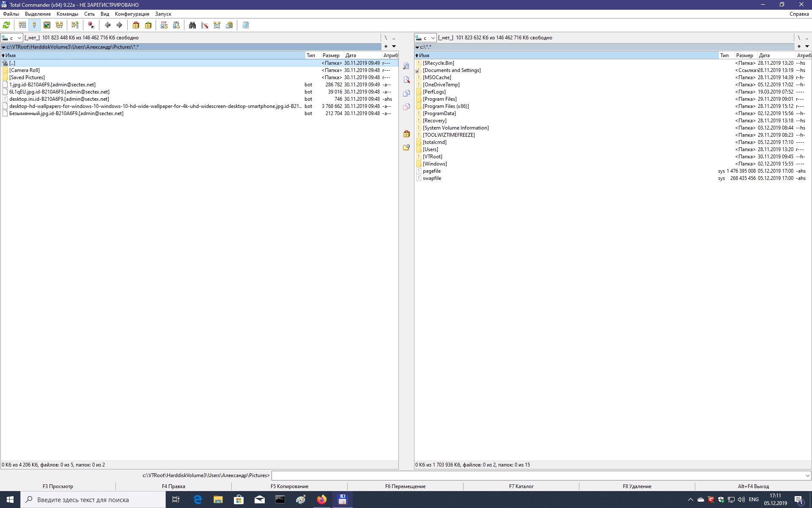Switch to thumbnail view icon

pos(47,25)
